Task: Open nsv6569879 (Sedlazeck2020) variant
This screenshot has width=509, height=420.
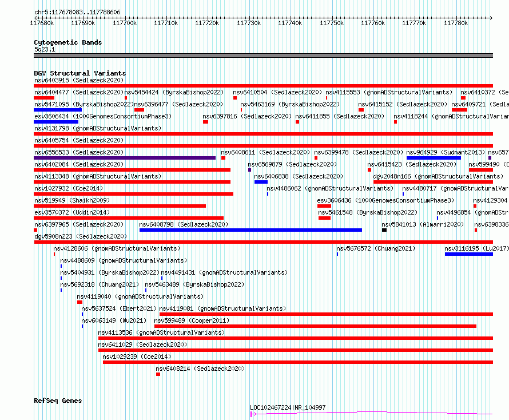Action: point(292,164)
